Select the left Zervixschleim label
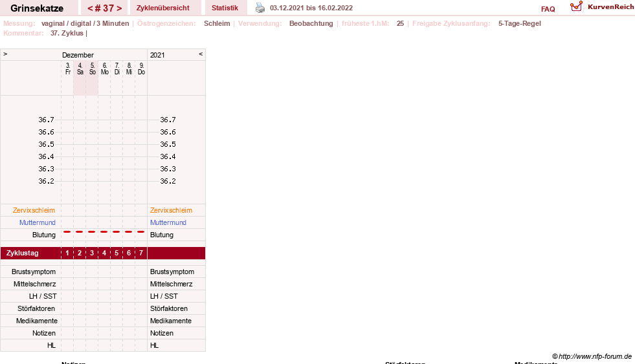Viewport: 635px width, 364px height. pyautogui.click(x=34, y=210)
